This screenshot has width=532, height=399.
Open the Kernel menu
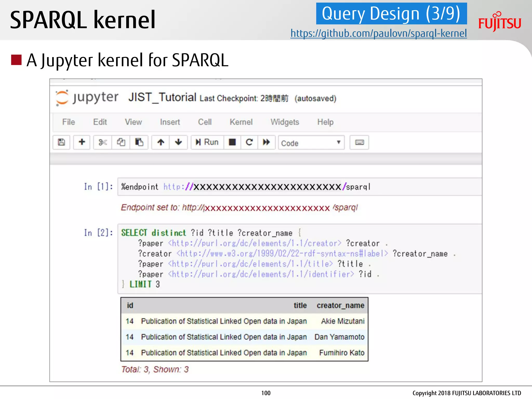click(241, 122)
